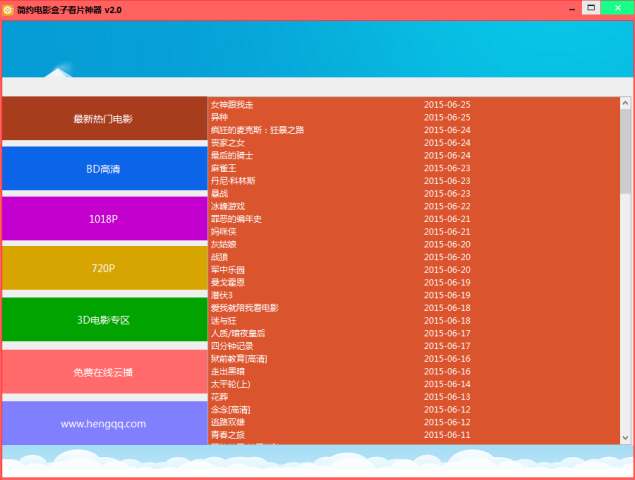Choose 最后的骑士 in the movie list
Viewport: 635px width, 480px height.
pyautogui.click(x=232, y=156)
